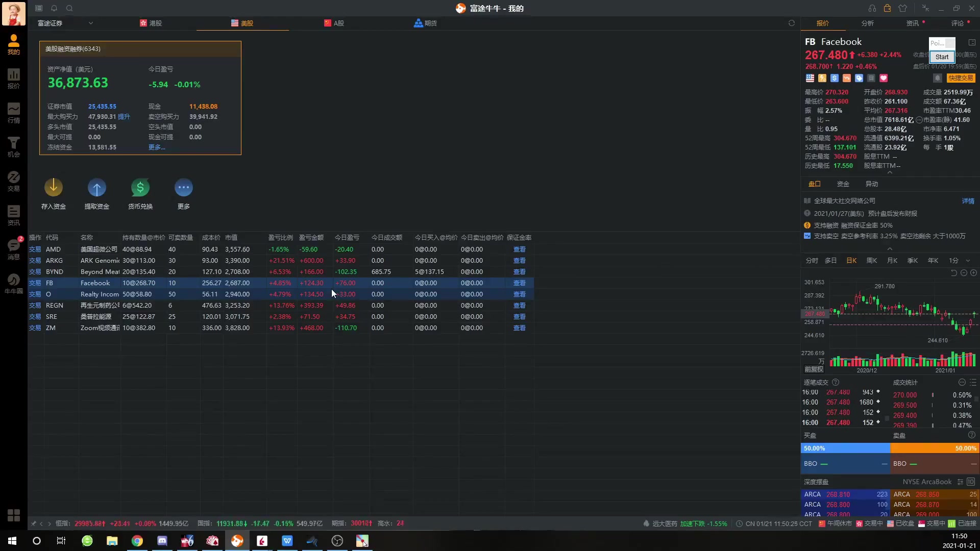Viewport: 980px width, 551px height.
Task: Collapse the company info section chevron
Action: click(890, 248)
